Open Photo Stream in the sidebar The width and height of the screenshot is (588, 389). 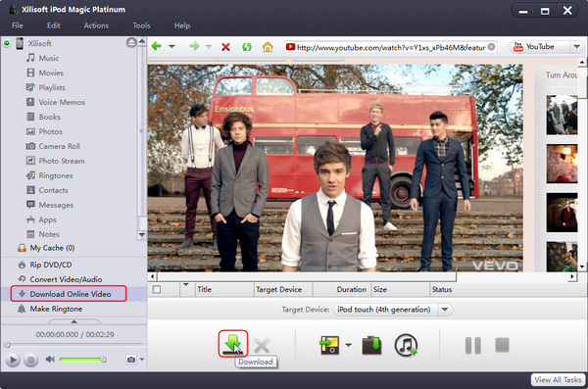[62, 161]
